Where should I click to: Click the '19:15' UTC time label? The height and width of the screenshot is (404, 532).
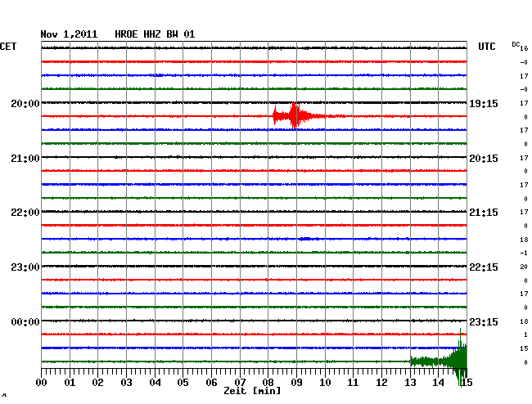pos(484,103)
